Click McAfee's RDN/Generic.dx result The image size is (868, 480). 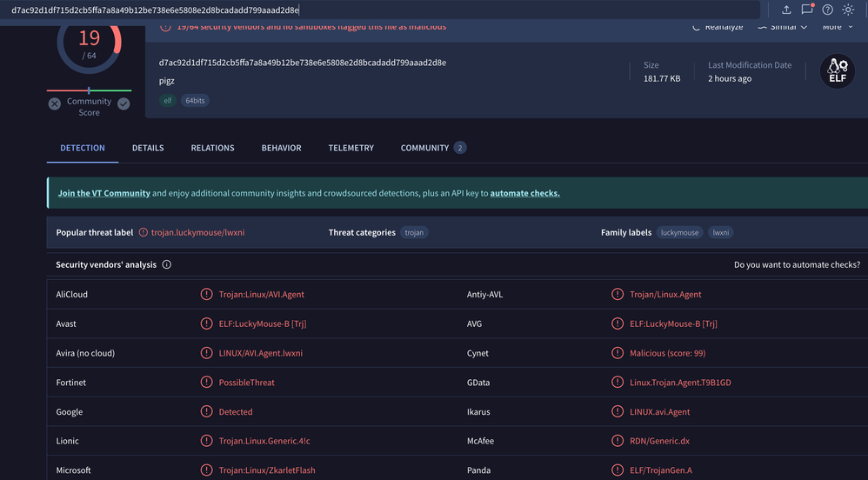(x=659, y=441)
